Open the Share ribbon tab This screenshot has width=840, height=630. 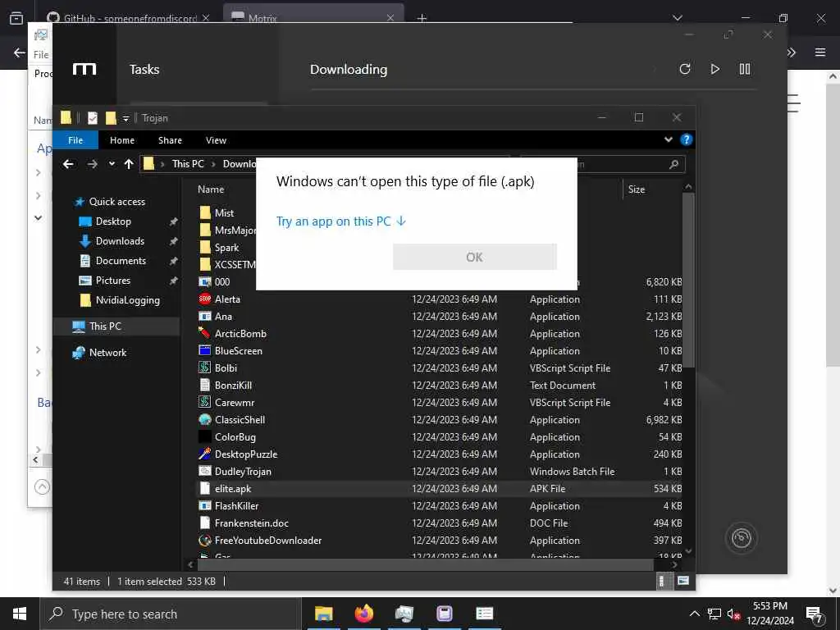(170, 140)
